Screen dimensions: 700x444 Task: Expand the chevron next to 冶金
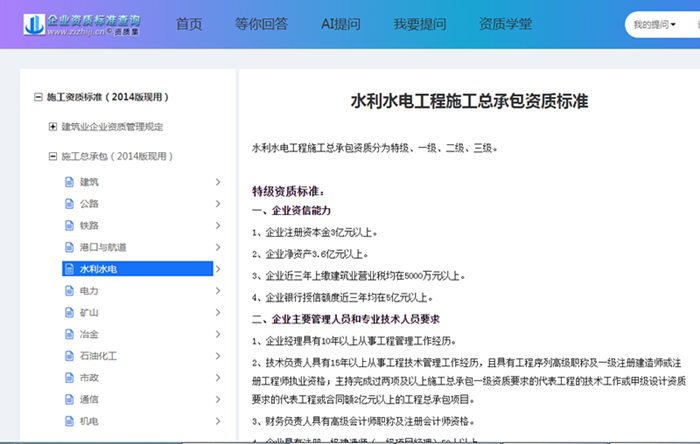coord(218,334)
